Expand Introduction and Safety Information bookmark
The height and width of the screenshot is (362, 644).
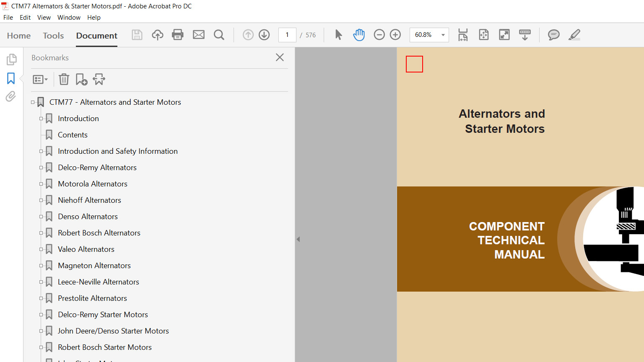pos(41,151)
